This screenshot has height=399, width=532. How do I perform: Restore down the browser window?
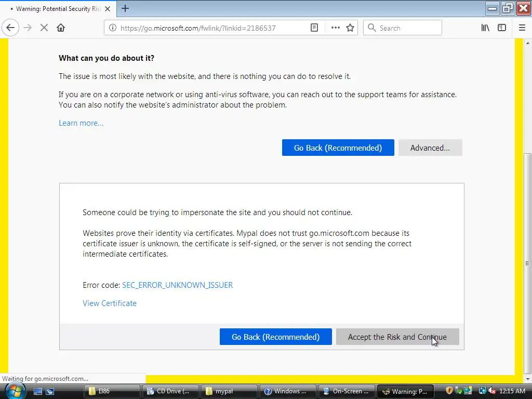pos(508,8)
